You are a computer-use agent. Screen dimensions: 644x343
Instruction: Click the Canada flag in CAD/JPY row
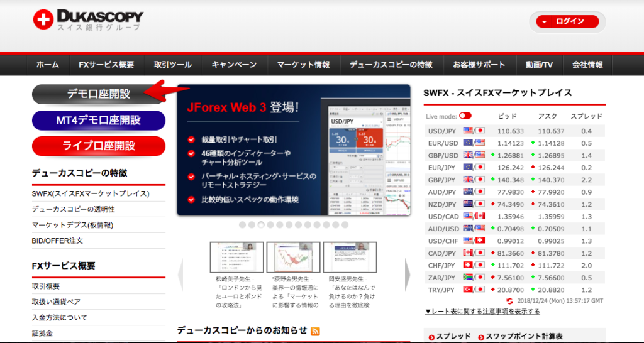pos(468,253)
